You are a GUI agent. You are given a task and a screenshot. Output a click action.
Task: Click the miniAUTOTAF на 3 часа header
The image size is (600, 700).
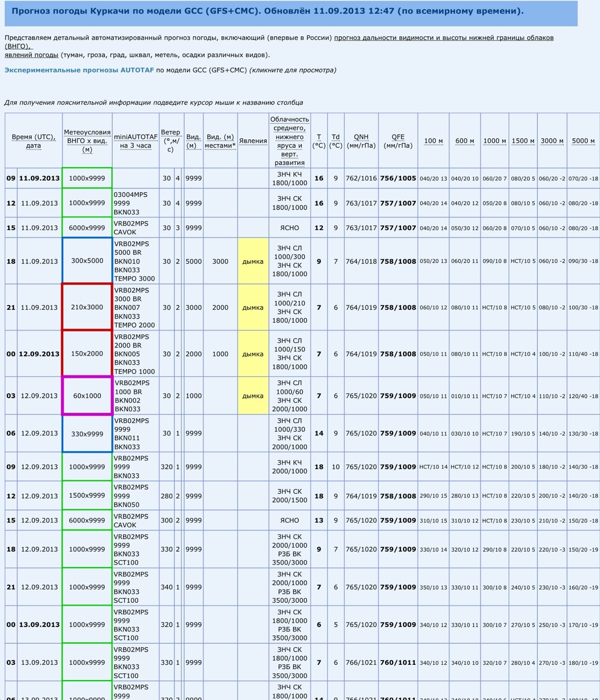pos(136,141)
